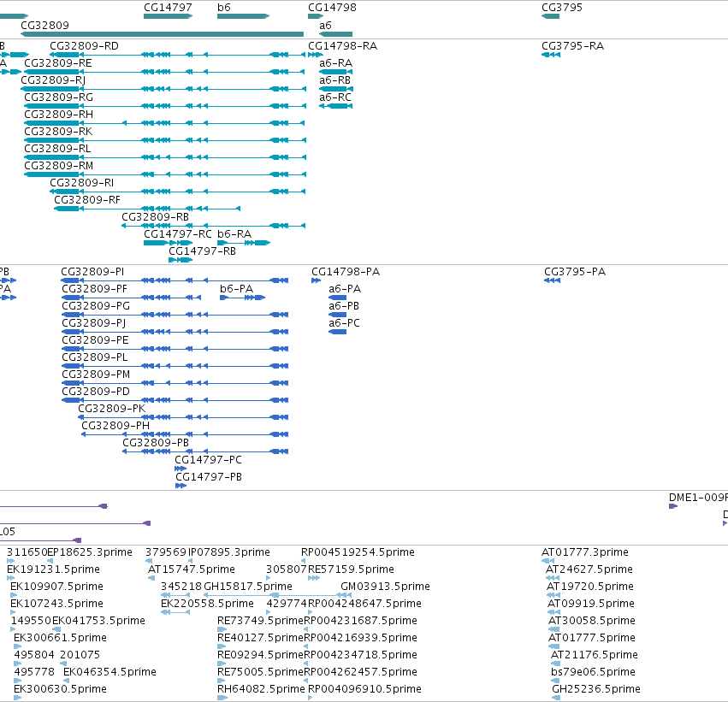This screenshot has width=728, height=702.
Task: Select protein a6-PA
Action: tap(345, 289)
